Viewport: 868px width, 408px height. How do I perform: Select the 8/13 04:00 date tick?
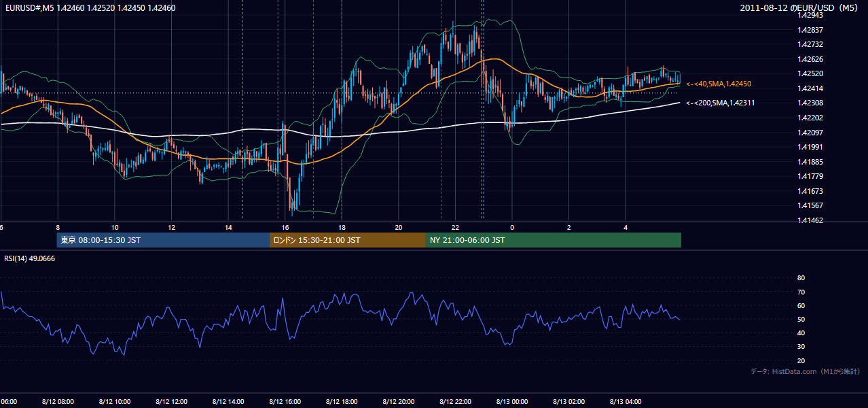(626, 402)
